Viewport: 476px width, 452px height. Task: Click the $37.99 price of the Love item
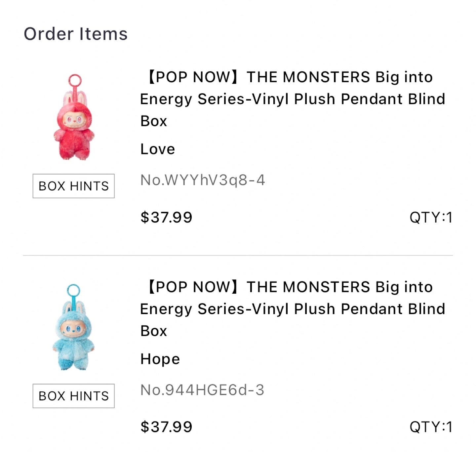166,218
